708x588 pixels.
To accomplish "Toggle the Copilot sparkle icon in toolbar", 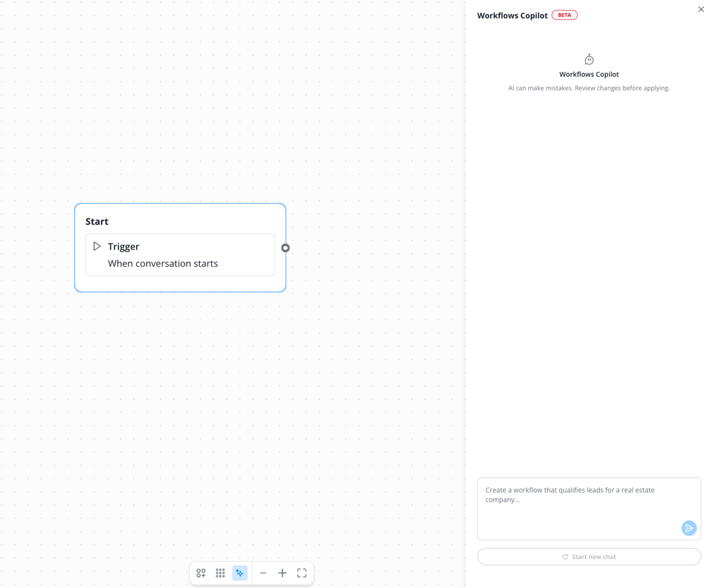I will (240, 573).
